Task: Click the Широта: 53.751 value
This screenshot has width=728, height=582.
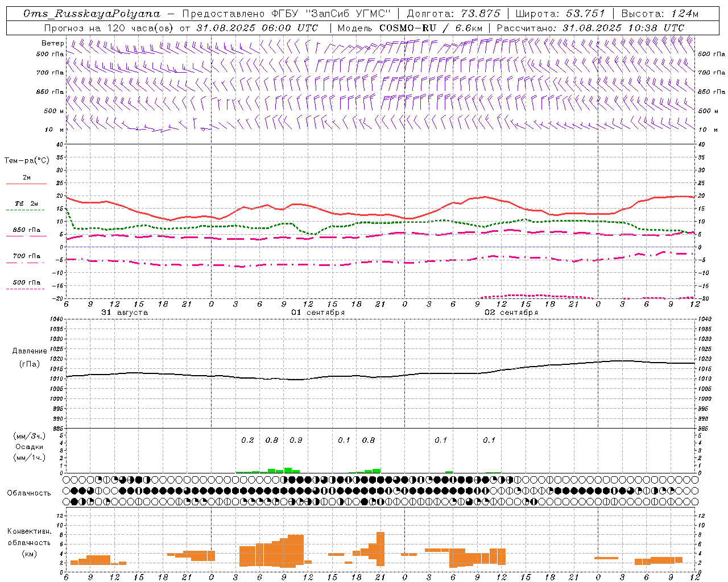Action: (x=560, y=14)
